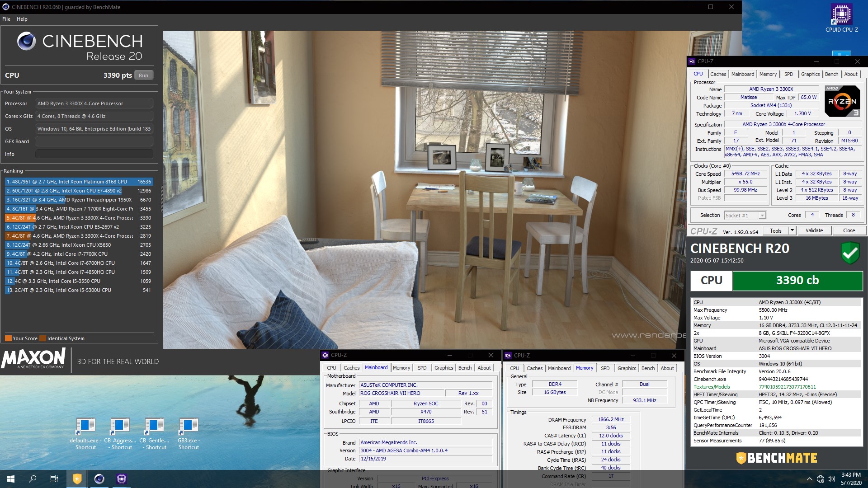The height and width of the screenshot is (488, 868).
Task: Click the Cinebench rendered room image
Action: (425, 190)
